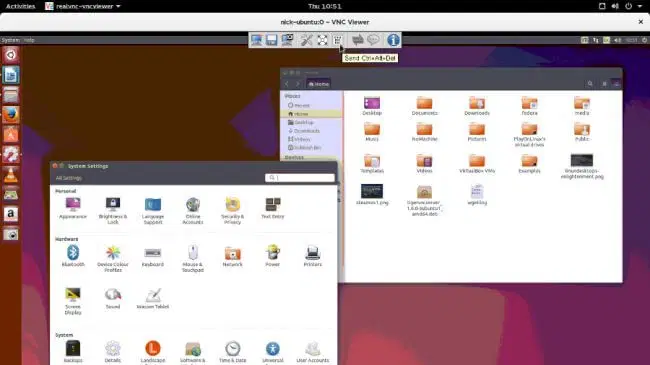Select Videos in Files sidebar
The image size is (650, 365).
[312, 139]
